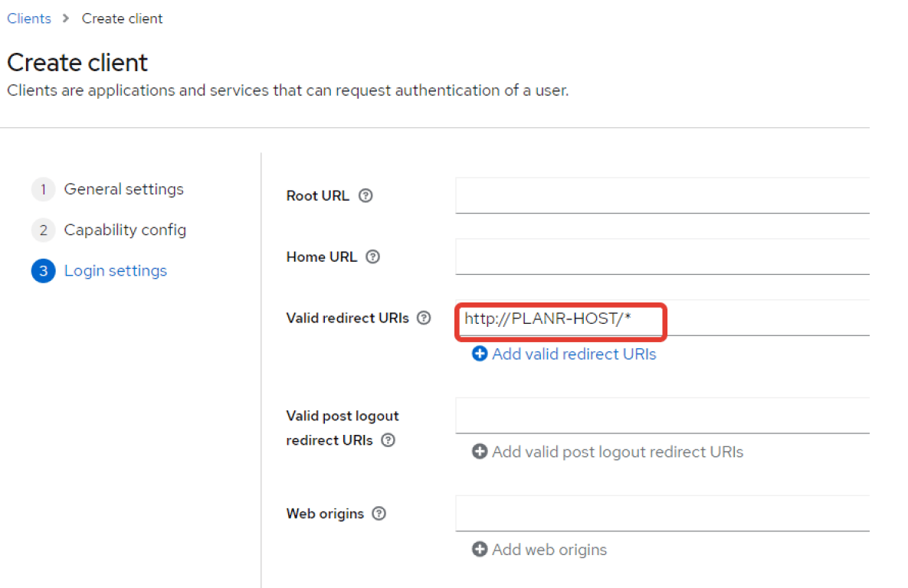Focus the Root URL text field
The image size is (908, 588).
point(662,195)
